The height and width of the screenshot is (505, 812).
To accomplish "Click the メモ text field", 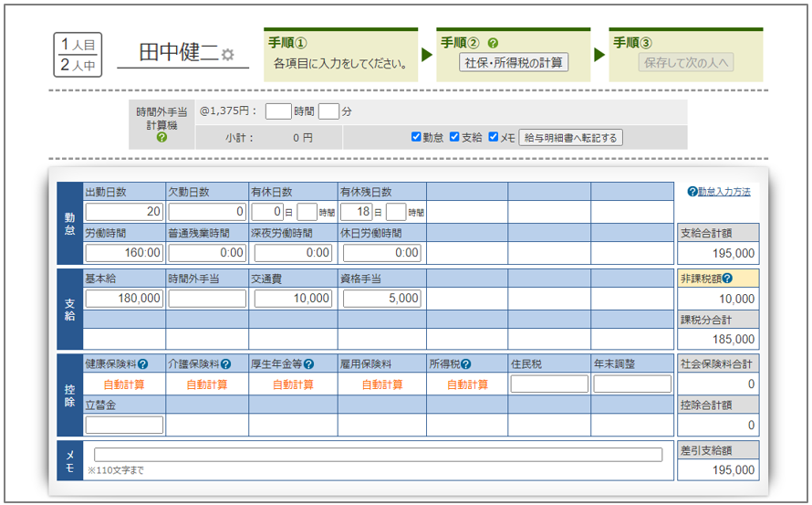I will point(378,455).
